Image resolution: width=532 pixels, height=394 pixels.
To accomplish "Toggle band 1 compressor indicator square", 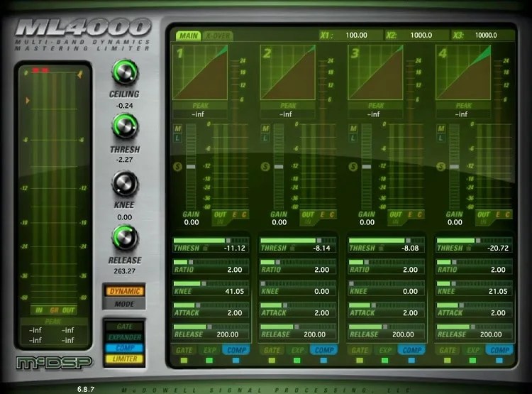I will coord(235,361).
